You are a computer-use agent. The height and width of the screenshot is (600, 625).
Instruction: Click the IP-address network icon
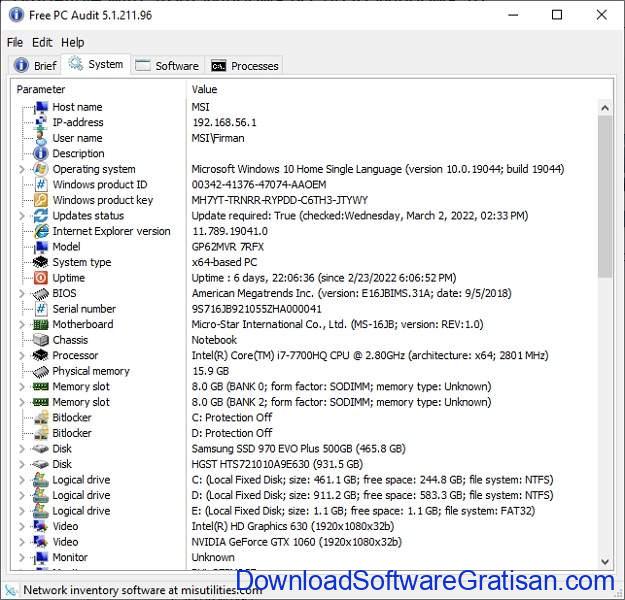tap(41, 123)
